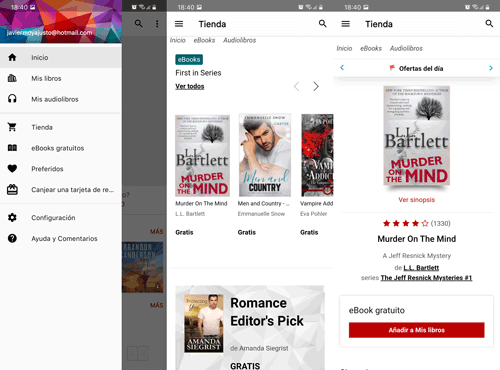
Task: Select eBooks gratuitos in the drawer
Action: coord(61,148)
